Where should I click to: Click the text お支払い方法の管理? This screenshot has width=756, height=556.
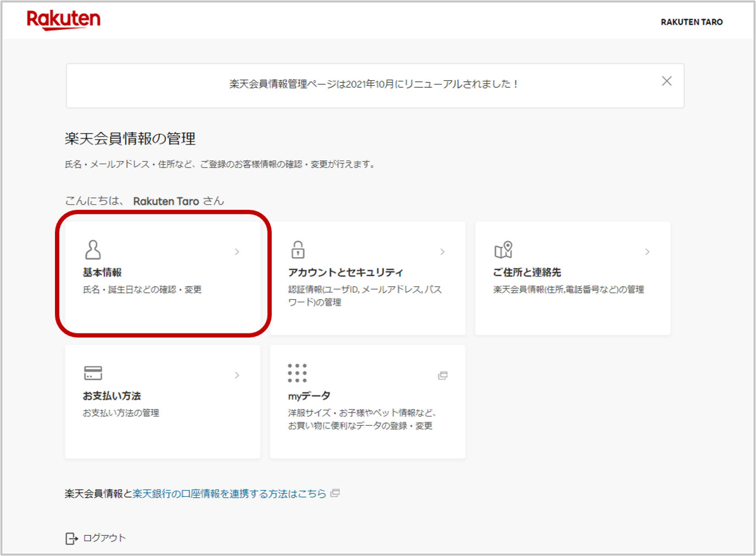coord(121,413)
